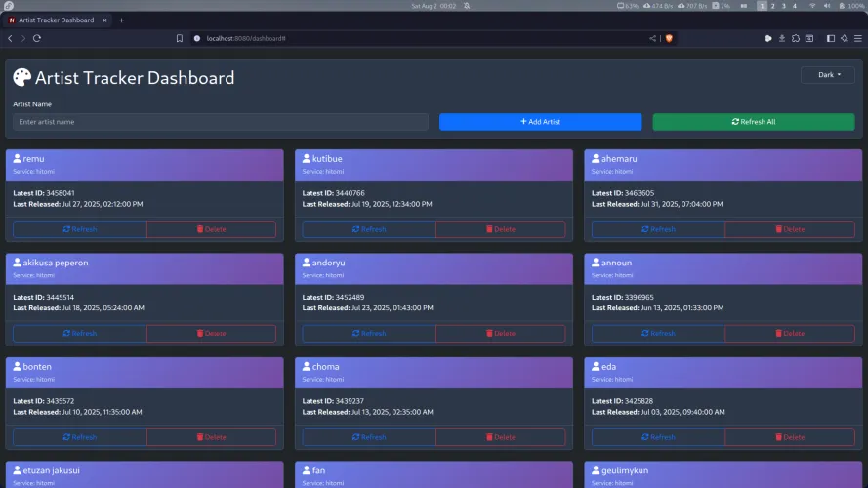Viewport: 868px width, 488px height.
Task: Click the user icon next to eda
Action: coord(596,366)
